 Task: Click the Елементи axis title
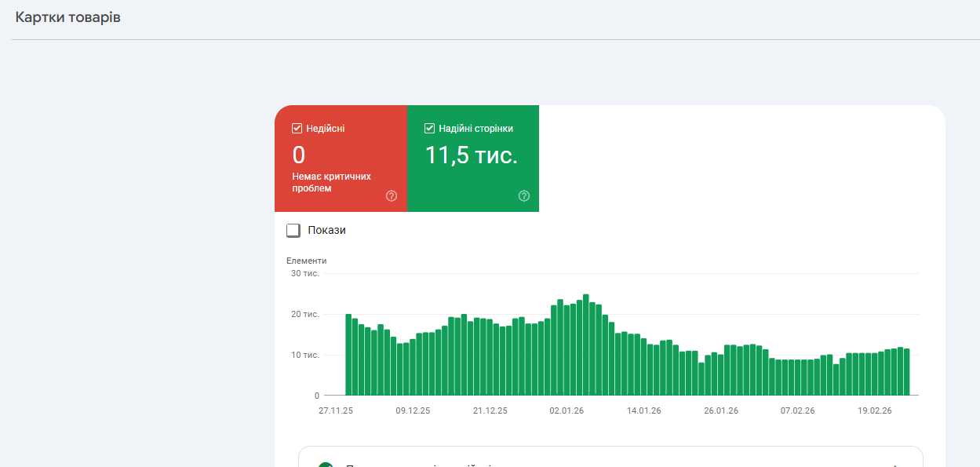coord(306,261)
